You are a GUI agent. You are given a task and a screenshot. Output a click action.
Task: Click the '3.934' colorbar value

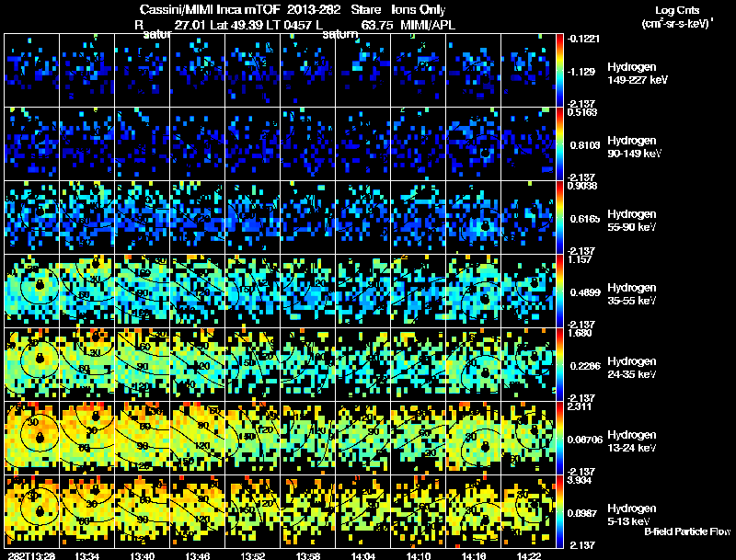[x=580, y=480]
